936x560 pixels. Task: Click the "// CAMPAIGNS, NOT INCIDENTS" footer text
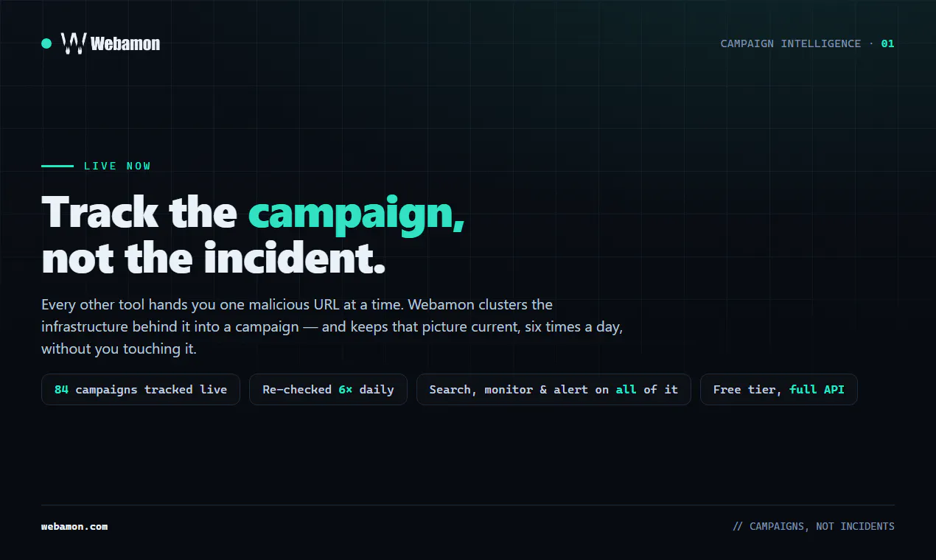coord(814,526)
